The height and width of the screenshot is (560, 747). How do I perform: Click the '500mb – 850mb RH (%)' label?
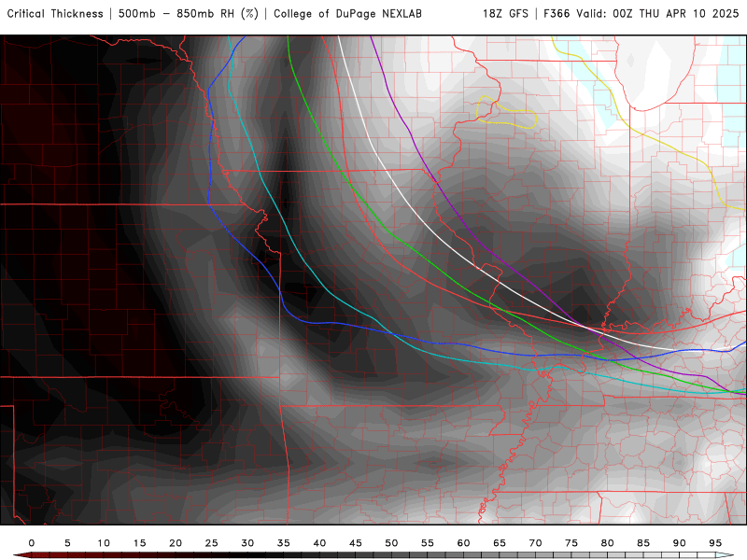[x=189, y=14]
